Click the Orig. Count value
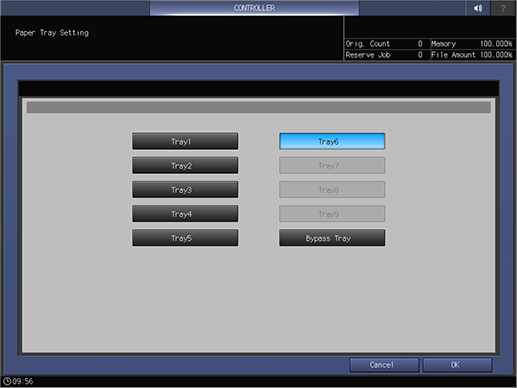 pyautogui.click(x=420, y=44)
